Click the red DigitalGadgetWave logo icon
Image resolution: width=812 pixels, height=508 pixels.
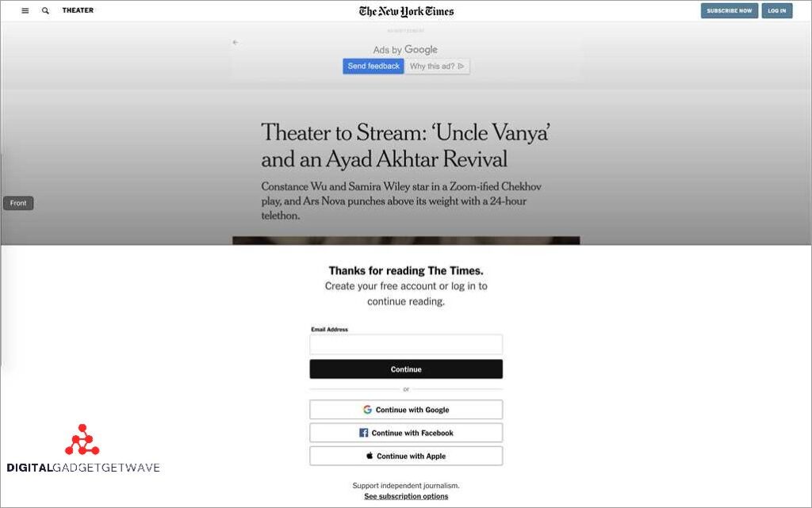pyautogui.click(x=82, y=441)
